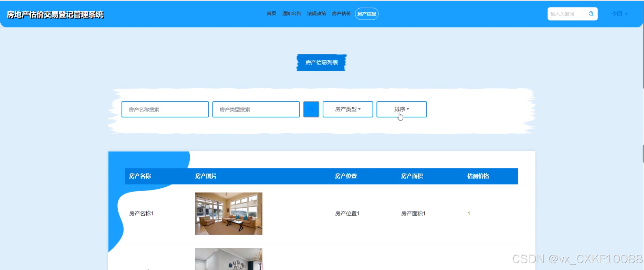Go to the 首页 nav item
The height and width of the screenshot is (270, 644).
tap(271, 14)
